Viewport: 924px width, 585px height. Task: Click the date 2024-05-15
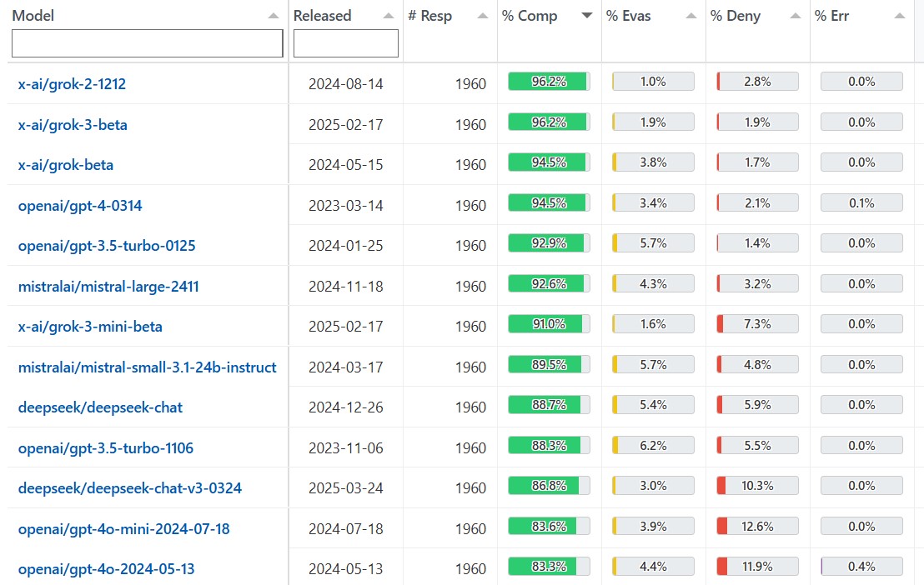point(346,165)
